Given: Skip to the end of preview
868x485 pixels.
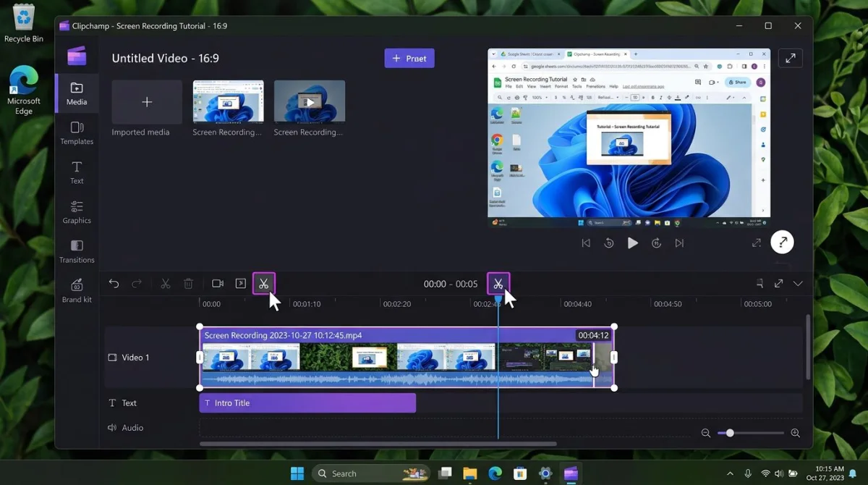Looking at the screenshot, I should (x=679, y=243).
